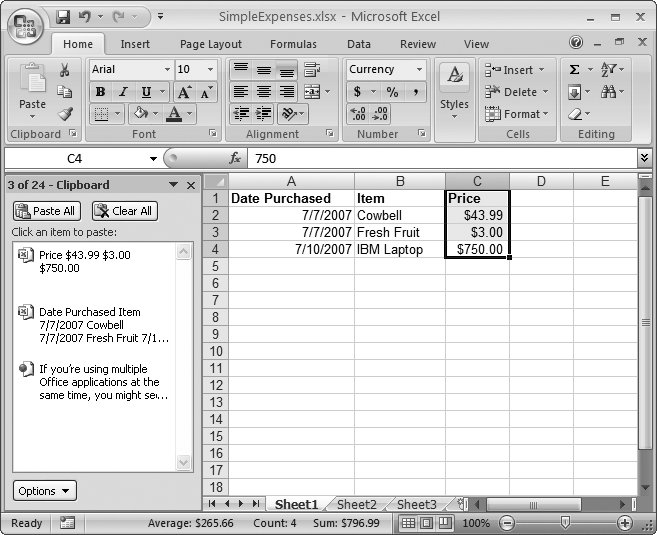
Task: Open Excel Help question mark
Action: click(x=576, y=42)
